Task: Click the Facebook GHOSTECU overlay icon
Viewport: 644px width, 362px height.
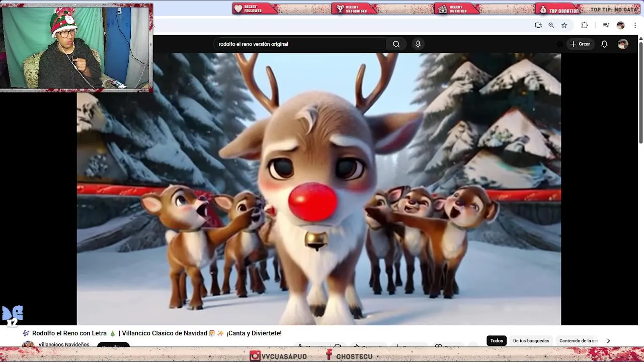Action: [x=329, y=355]
